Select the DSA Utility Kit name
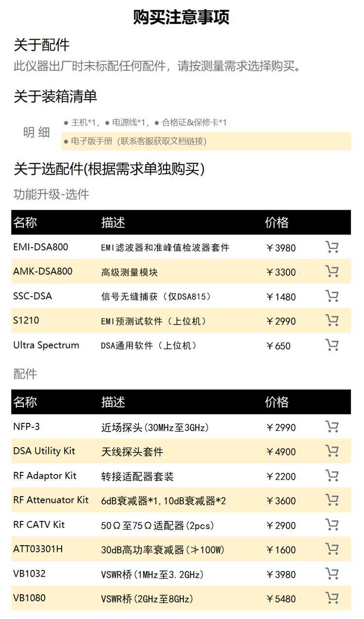This screenshot has height=619, width=364. [x=44, y=451]
